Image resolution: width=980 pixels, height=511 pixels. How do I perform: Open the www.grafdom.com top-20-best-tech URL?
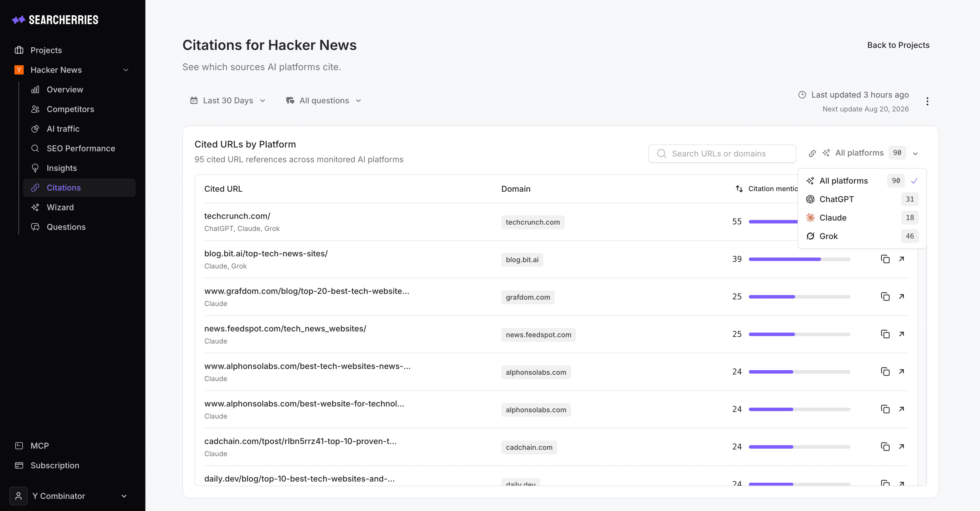[307, 291]
